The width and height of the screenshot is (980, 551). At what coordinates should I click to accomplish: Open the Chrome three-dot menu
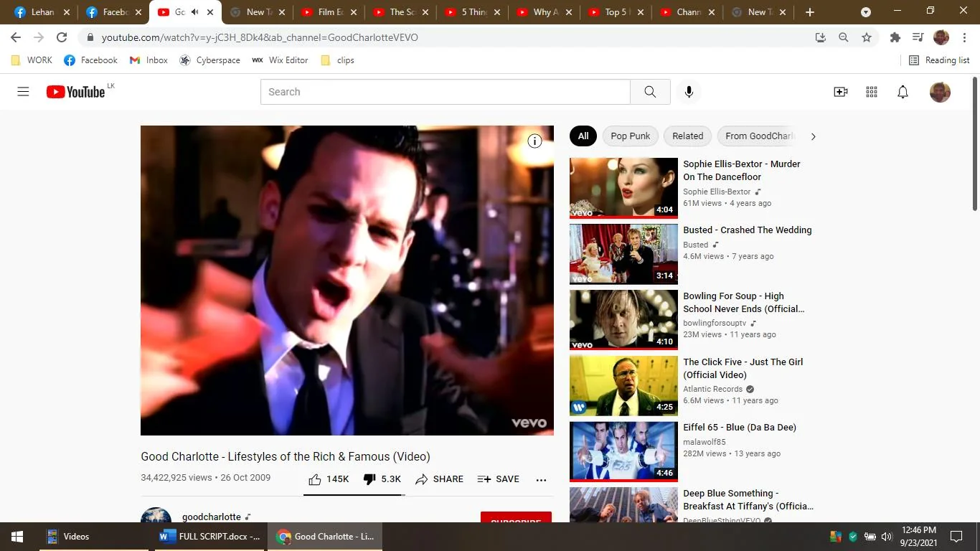click(963, 37)
